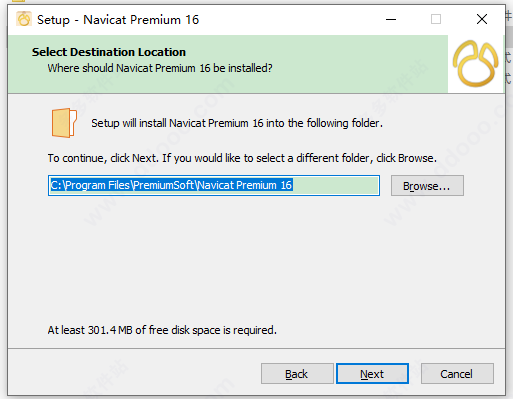Click the "Setup - Navicat Premium 16" title text
Screen dimensions: 513x399
coord(118,20)
